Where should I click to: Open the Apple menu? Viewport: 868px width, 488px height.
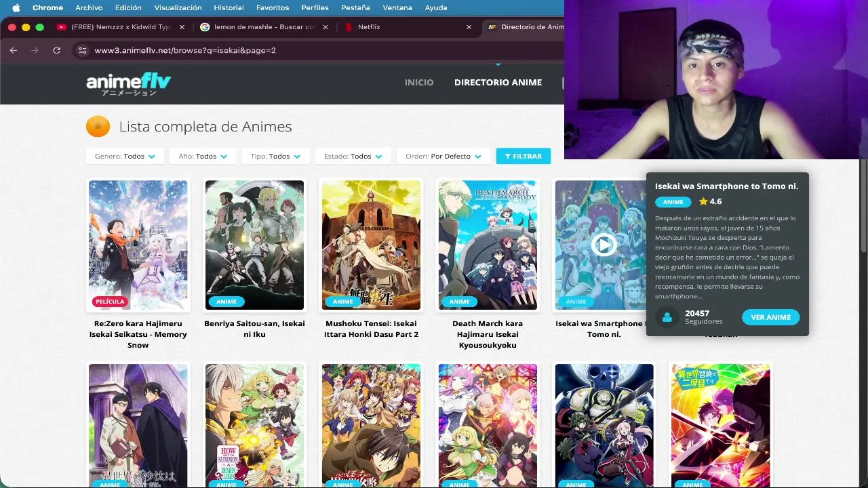pos(16,7)
